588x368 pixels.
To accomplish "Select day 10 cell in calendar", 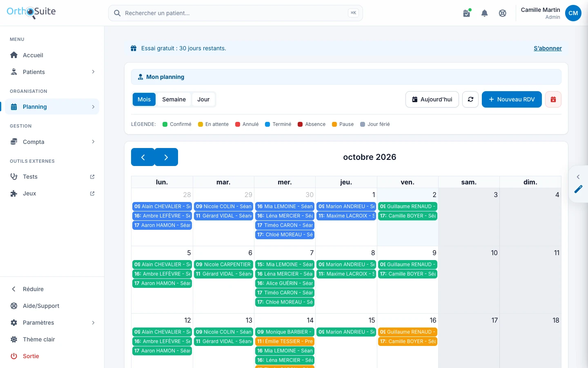I will (469, 280).
